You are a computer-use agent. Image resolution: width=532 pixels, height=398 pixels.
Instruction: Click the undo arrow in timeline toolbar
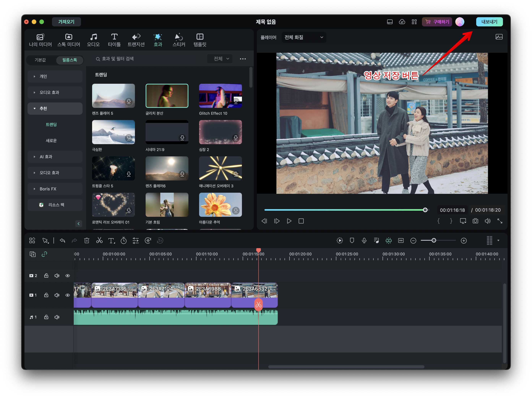pos(62,240)
